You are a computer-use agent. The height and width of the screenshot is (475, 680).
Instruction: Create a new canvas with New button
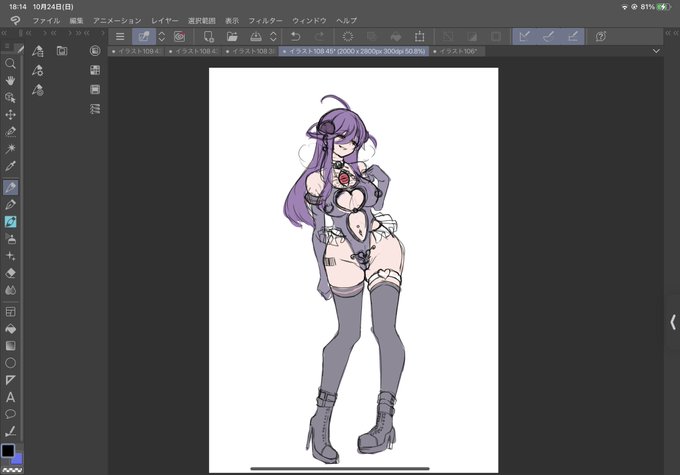[x=209, y=36]
